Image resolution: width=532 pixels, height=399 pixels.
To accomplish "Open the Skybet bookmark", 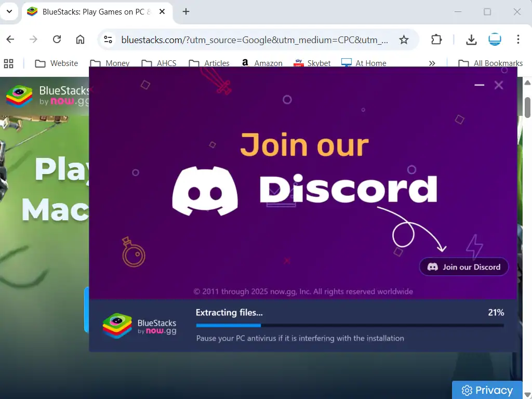I will coord(312,63).
